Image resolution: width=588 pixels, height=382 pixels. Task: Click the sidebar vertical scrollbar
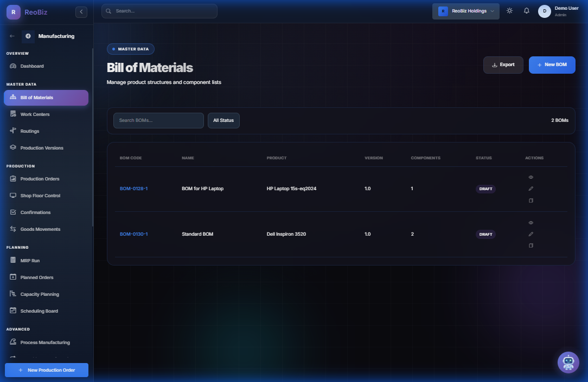[x=93, y=135]
